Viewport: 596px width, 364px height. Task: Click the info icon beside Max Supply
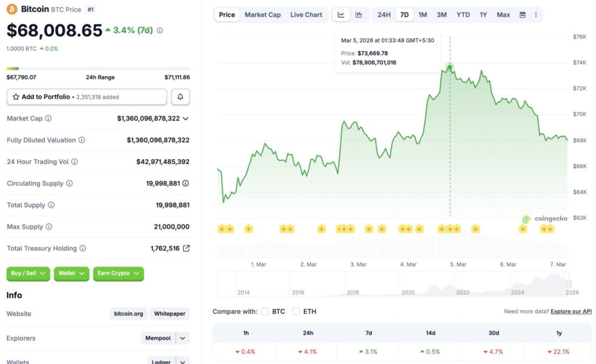[49, 227]
